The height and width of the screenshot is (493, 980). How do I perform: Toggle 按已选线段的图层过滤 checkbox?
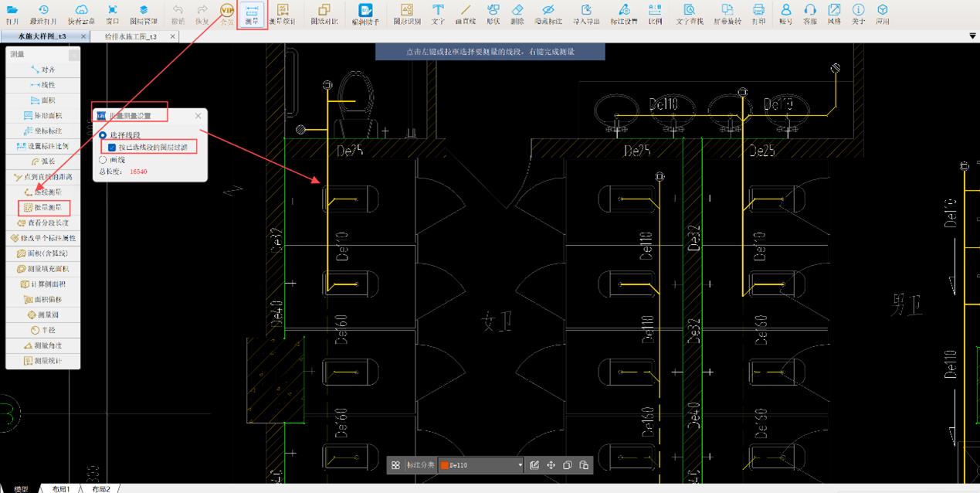coord(112,147)
